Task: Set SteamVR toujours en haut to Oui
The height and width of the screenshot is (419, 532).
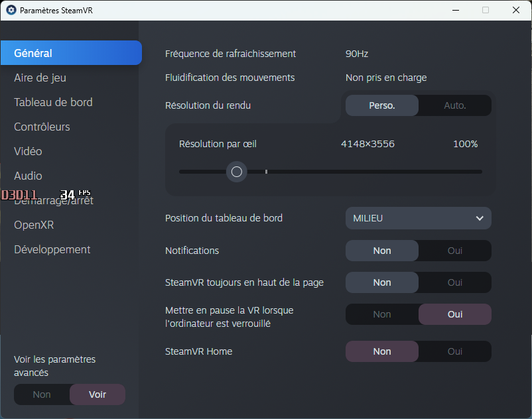Action: [x=455, y=282]
